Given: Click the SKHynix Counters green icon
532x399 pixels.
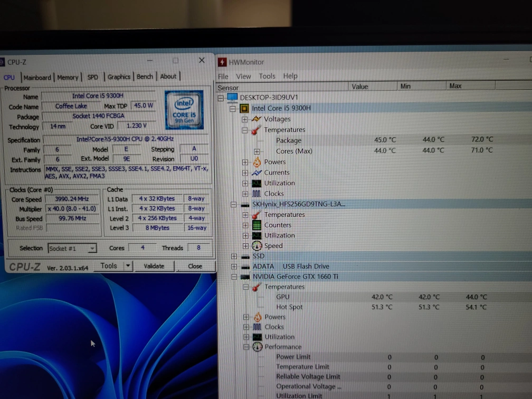Looking at the screenshot, I should point(257,225).
